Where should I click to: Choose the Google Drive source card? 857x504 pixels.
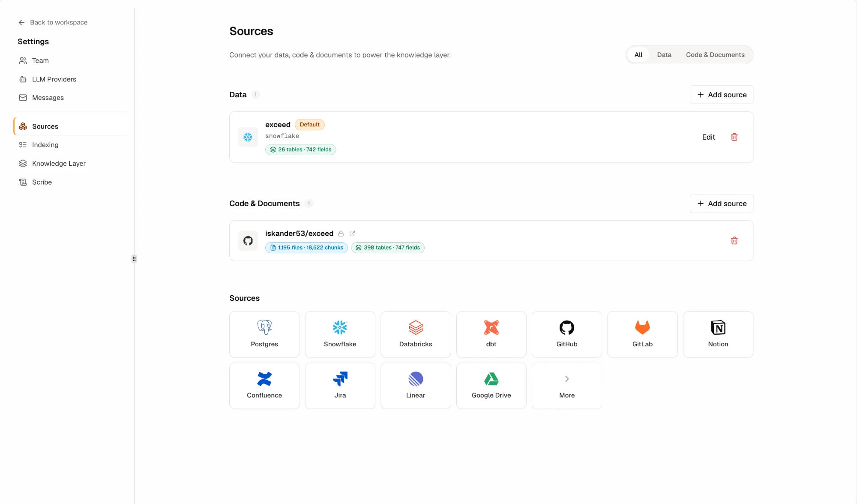point(491,386)
